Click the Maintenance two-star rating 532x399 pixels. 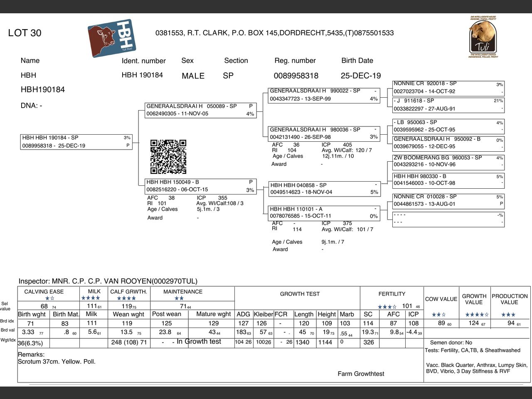(x=179, y=298)
